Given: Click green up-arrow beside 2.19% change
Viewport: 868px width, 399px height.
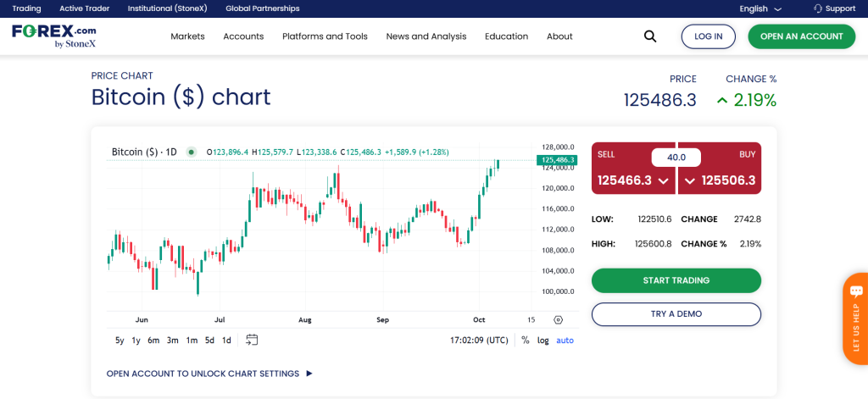Looking at the screenshot, I should click(722, 101).
